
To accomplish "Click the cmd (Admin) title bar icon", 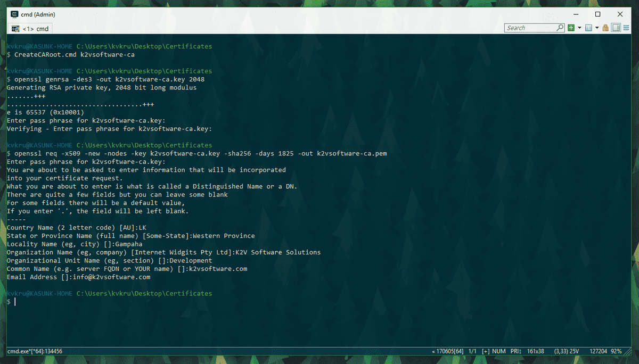I will (x=14, y=14).
